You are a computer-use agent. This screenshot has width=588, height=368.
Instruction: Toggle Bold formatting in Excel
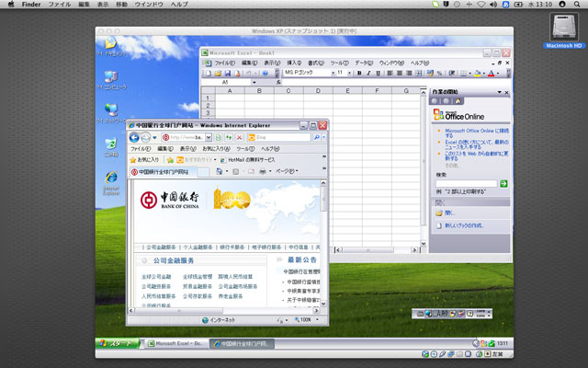tap(359, 74)
